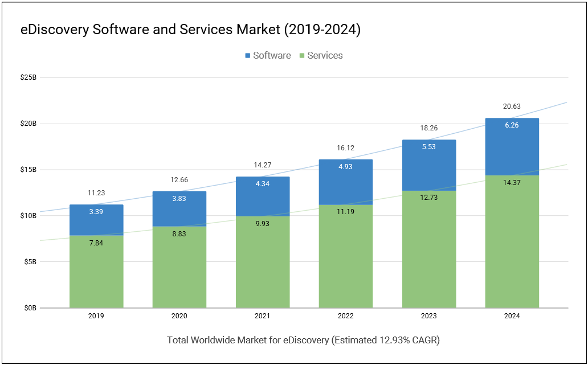Select the Services legend label
The width and height of the screenshot is (588, 365).
325,55
